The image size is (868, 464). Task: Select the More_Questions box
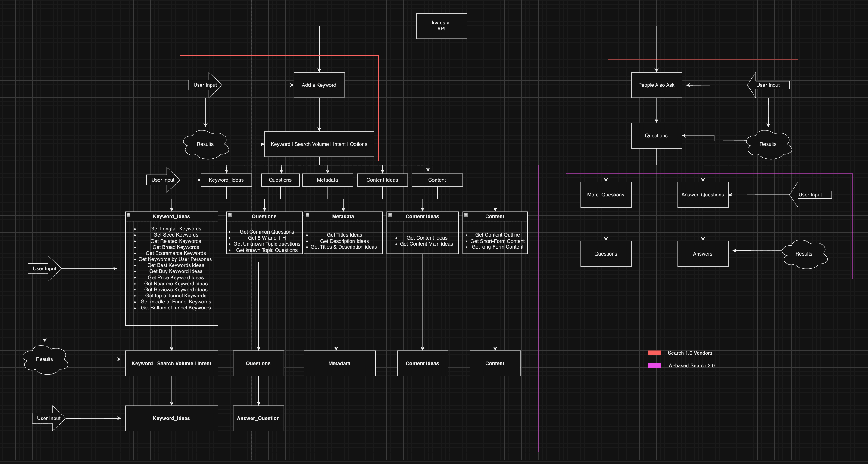pyautogui.click(x=605, y=195)
